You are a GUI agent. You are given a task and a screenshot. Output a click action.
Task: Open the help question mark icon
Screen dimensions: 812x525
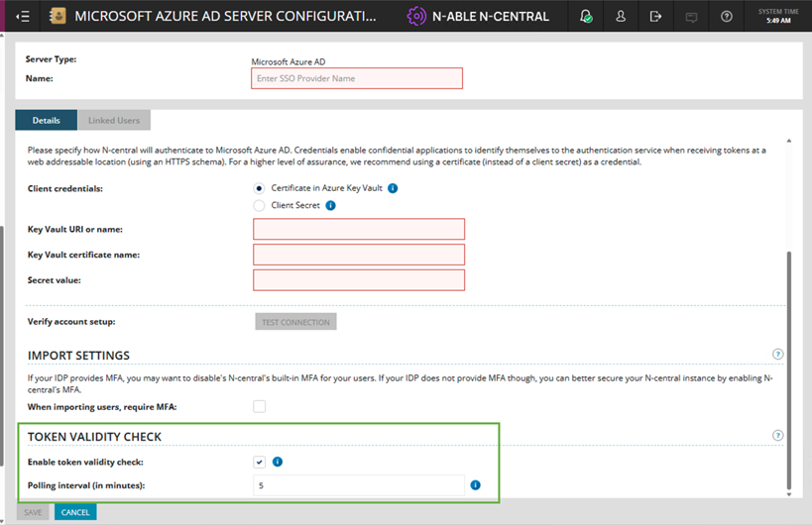tap(727, 17)
